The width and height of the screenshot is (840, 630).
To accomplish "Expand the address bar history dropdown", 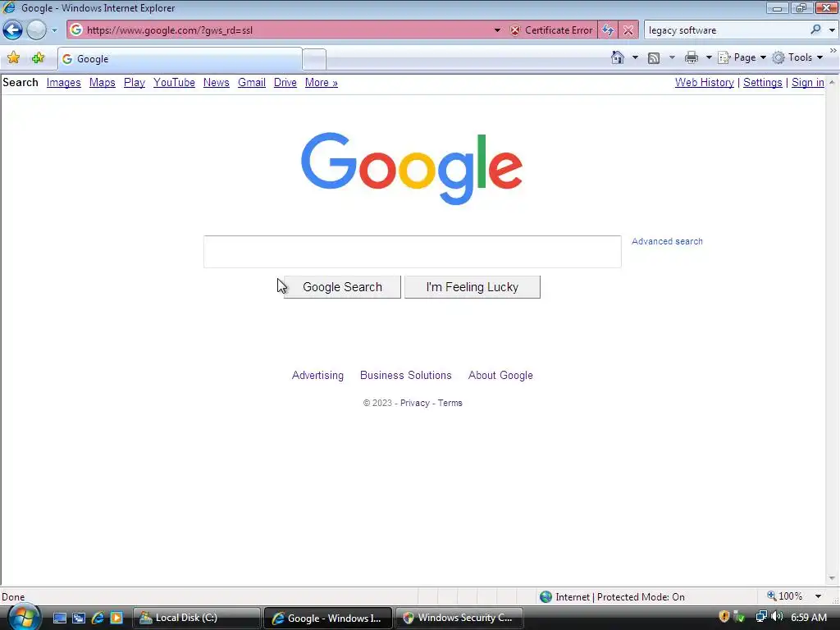I will point(497,30).
